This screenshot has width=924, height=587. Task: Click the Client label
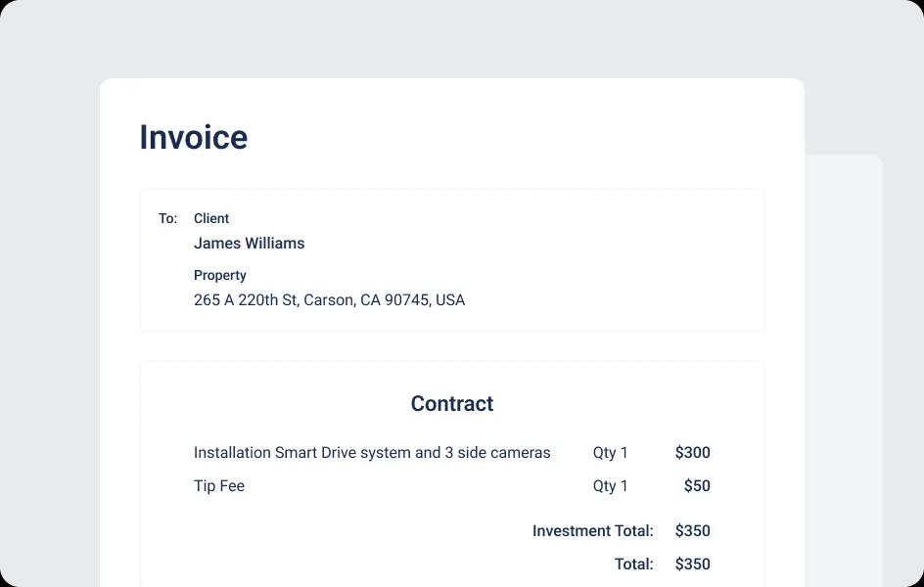click(x=211, y=218)
